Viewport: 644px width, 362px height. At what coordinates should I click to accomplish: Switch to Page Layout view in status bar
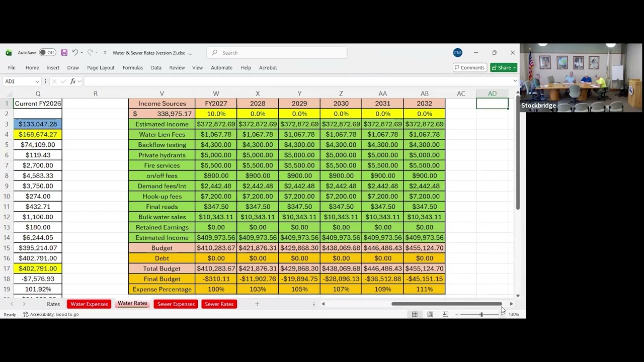point(430,314)
